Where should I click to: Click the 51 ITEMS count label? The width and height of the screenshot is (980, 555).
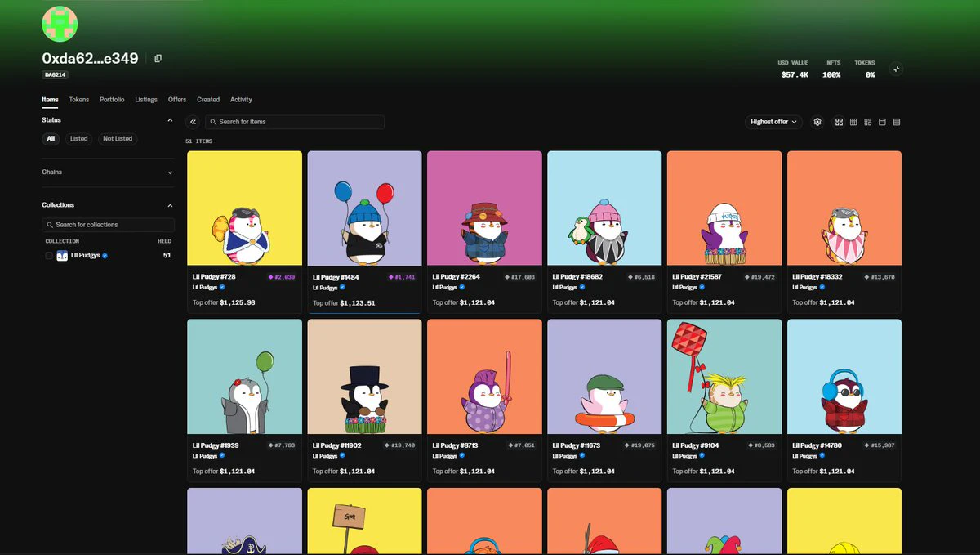tap(198, 141)
